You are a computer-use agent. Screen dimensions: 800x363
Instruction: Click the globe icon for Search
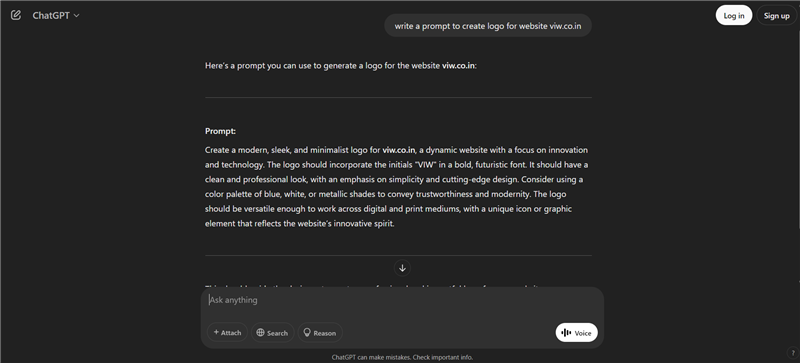tap(260, 332)
